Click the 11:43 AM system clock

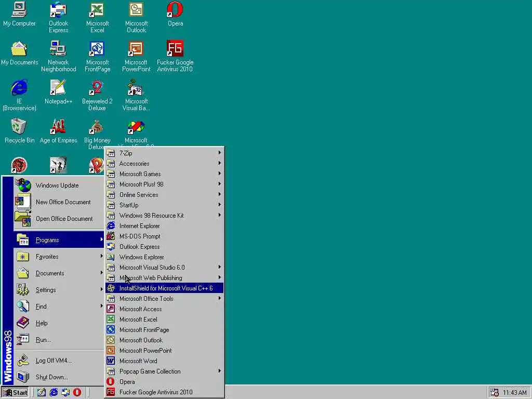[515, 393]
